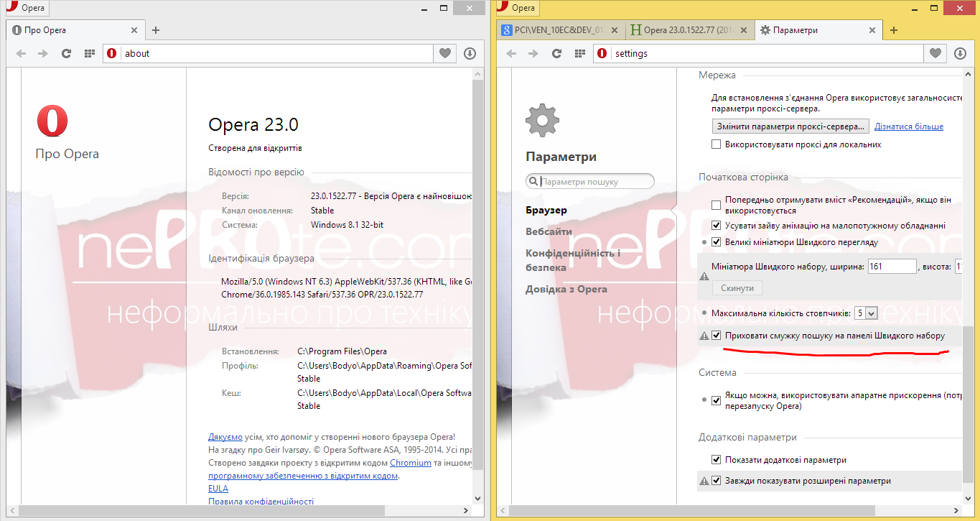This screenshot has width=980, height=521.
Task: Toggle Приховати смужку пошуку checkbox
Action: 716,336
